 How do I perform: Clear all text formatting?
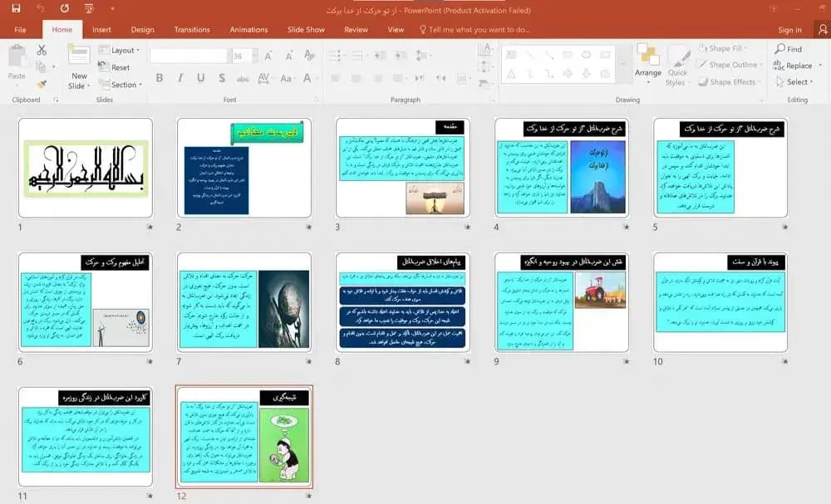tap(309, 55)
